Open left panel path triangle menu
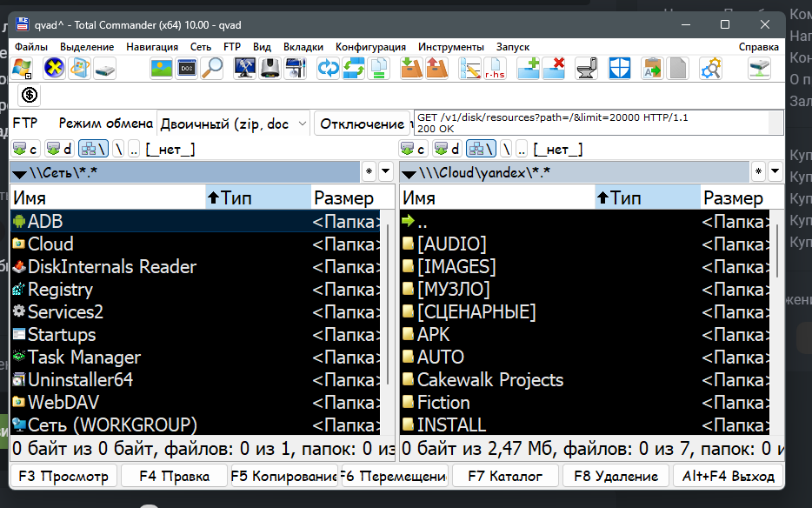The image size is (812, 508). [x=20, y=174]
